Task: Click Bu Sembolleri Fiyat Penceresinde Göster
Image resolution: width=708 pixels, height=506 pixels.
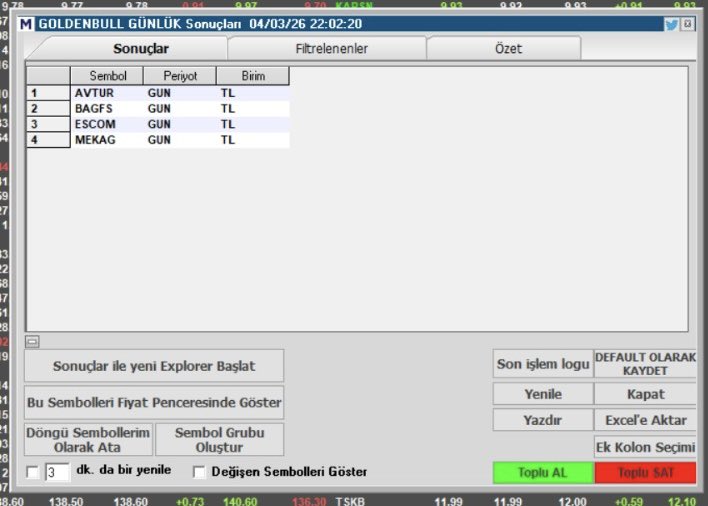Action: coord(154,402)
